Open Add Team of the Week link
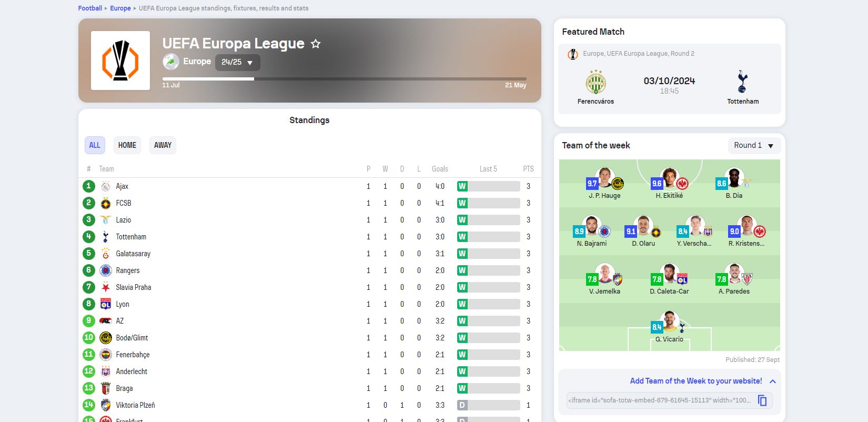 tap(695, 381)
